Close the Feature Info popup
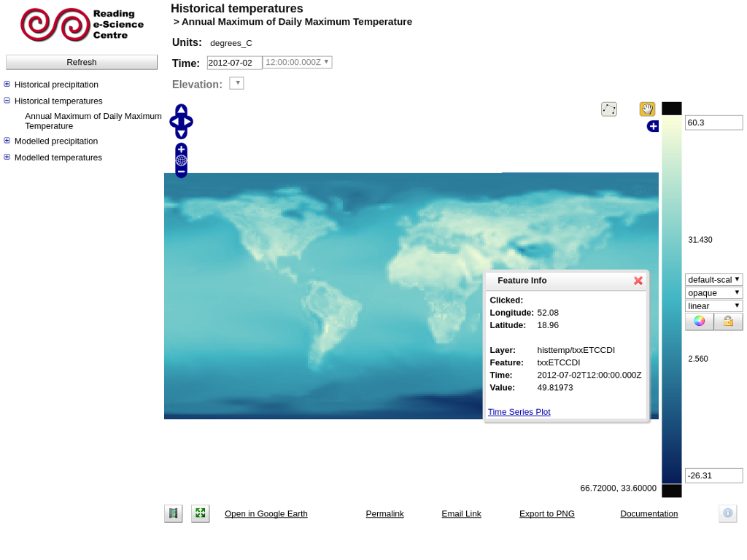747x560 pixels. coord(638,281)
